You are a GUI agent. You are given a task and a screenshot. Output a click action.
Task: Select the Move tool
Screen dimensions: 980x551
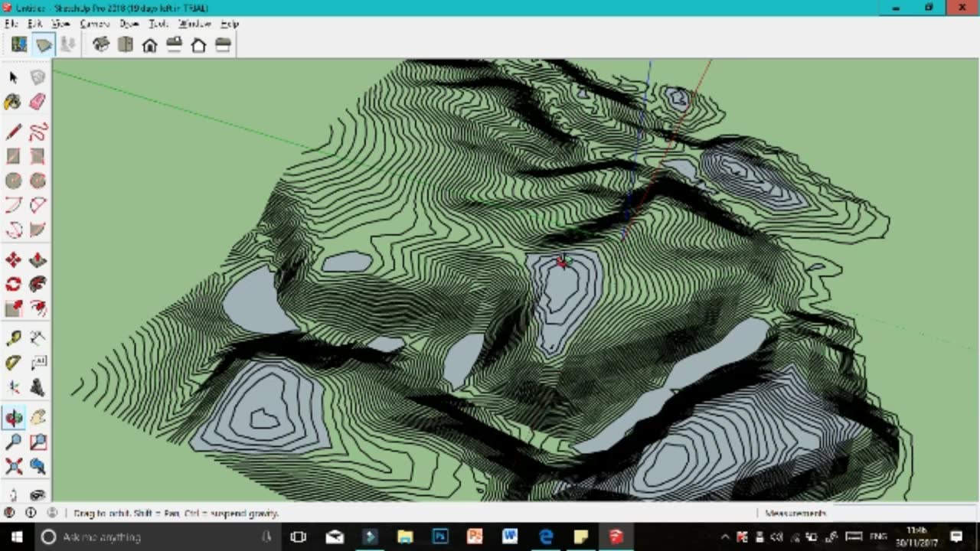point(13,260)
